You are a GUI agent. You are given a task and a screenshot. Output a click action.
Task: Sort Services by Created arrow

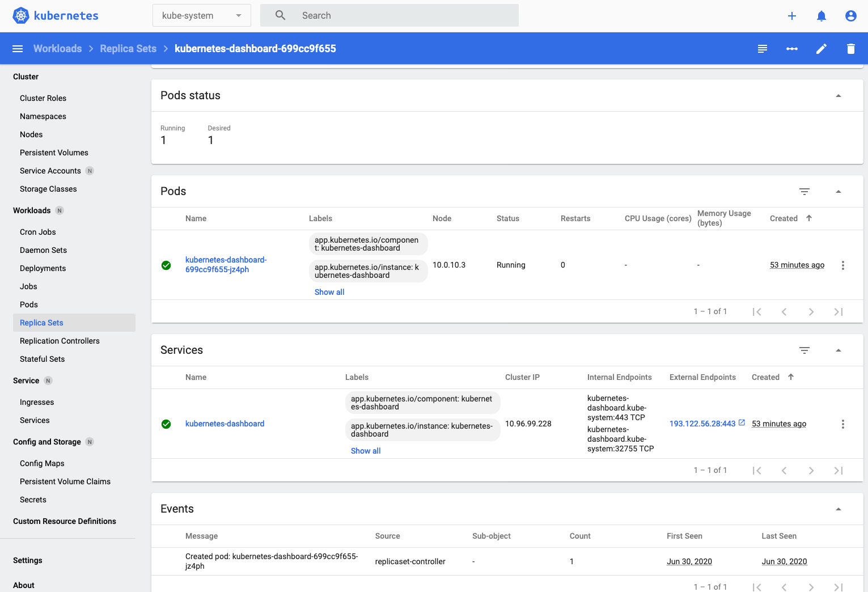coord(791,377)
